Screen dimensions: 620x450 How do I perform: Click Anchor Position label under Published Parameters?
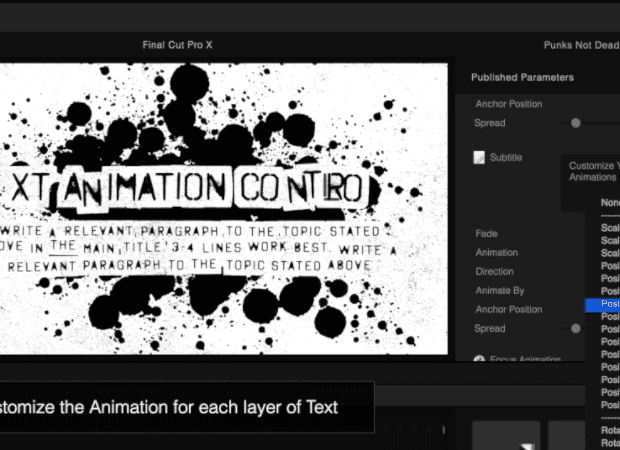pyautogui.click(x=508, y=104)
